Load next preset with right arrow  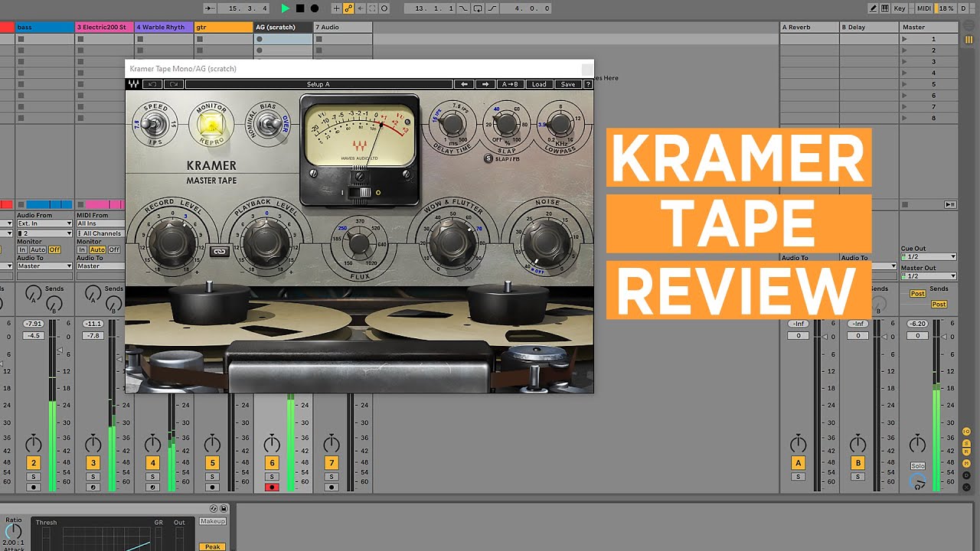click(x=485, y=84)
